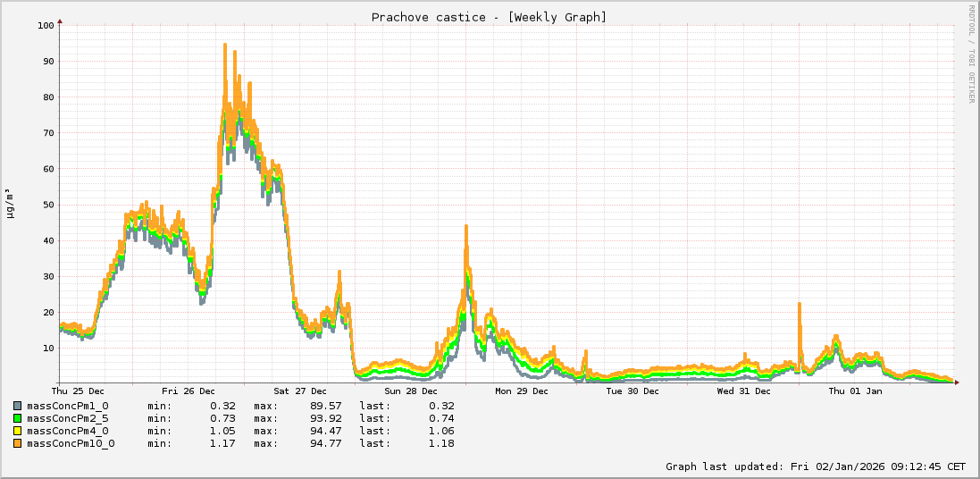Select the 'Fri 26 Dec' date label
The width and height of the screenshot is (980, 479).
point(188,391)
